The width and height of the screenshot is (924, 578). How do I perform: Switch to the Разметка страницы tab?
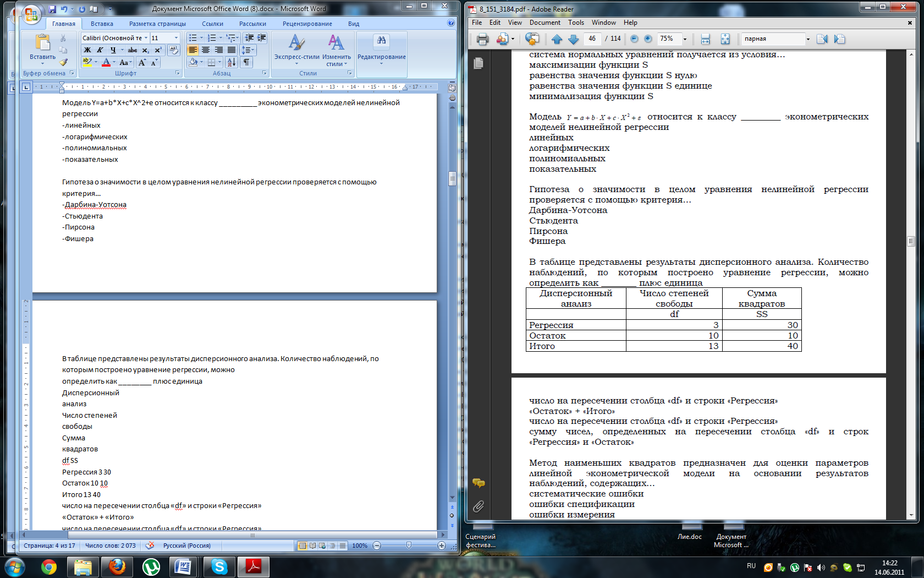[x=157, y=24]
